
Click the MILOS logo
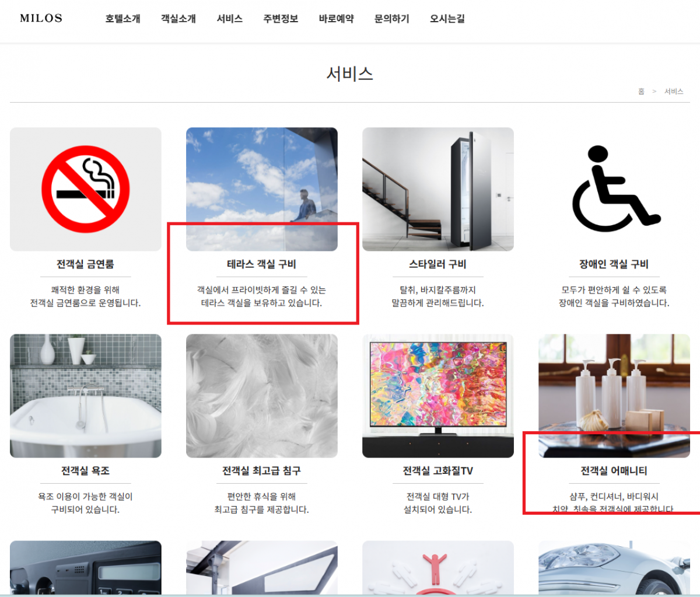click(x=41, y=18)
